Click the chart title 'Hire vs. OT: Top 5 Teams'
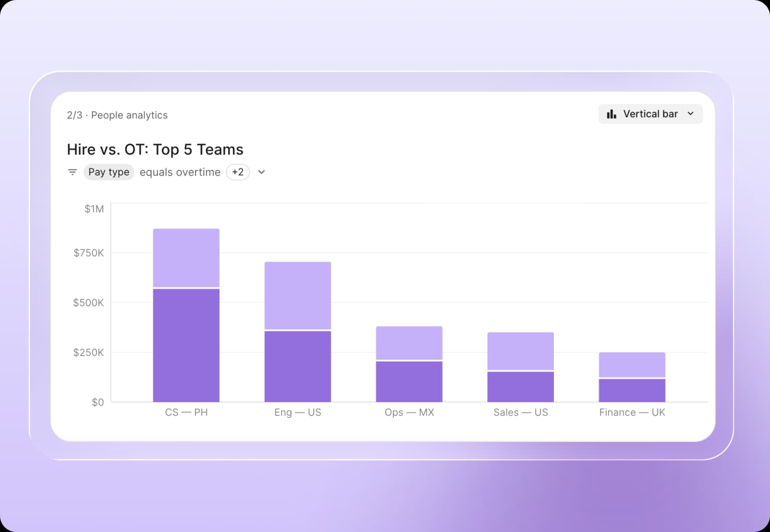770x532 pixels. pos(155,149)
